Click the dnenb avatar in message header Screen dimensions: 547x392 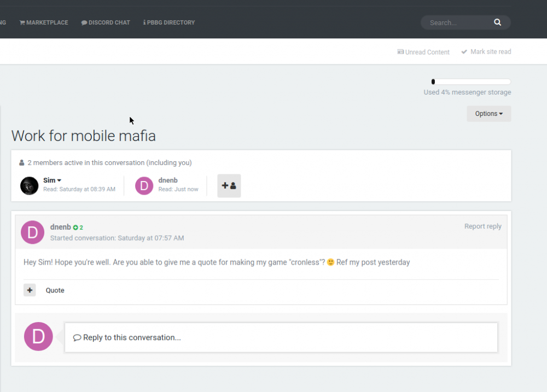32,232
